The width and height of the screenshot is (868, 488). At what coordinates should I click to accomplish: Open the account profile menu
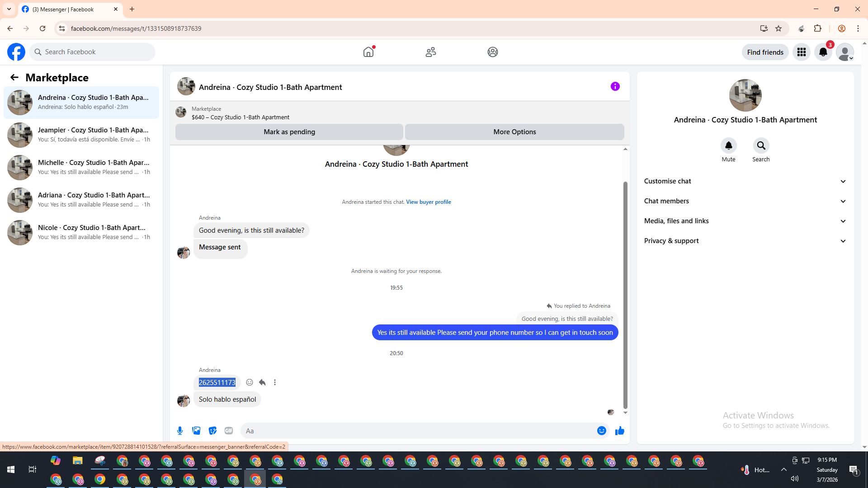[x=844, y=52]
